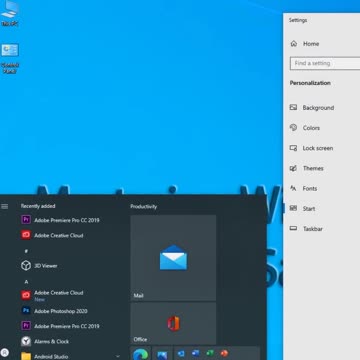This screenshot has width=360, height=360.
Task: Open Control Panel desktop icon
Action: coord(10,58)
